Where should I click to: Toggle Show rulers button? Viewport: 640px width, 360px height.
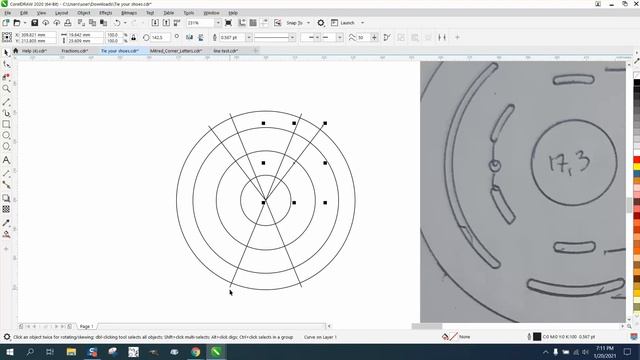[242, 23]
